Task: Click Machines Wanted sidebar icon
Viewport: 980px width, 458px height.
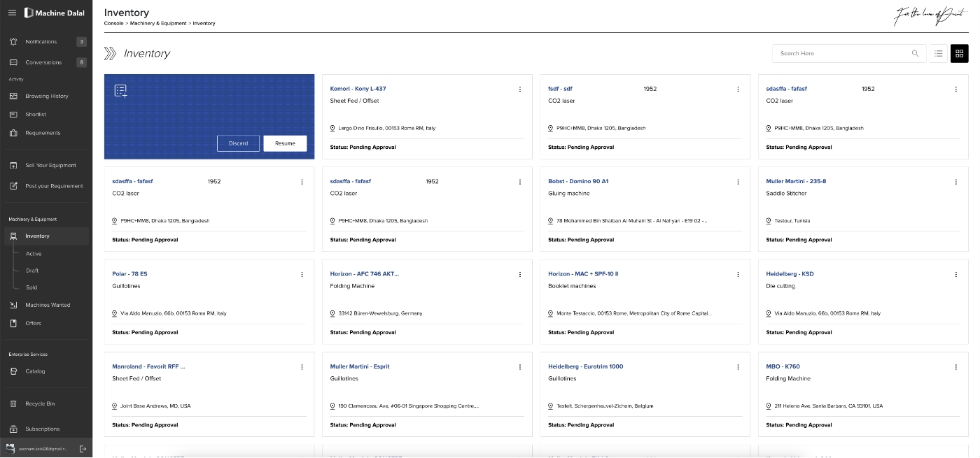Action: [13, 305]
